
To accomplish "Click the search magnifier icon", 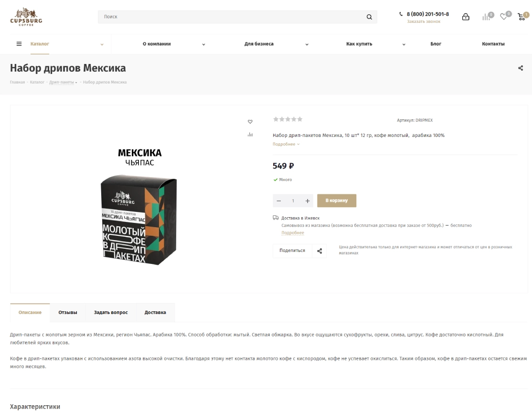I will point(369,17).
